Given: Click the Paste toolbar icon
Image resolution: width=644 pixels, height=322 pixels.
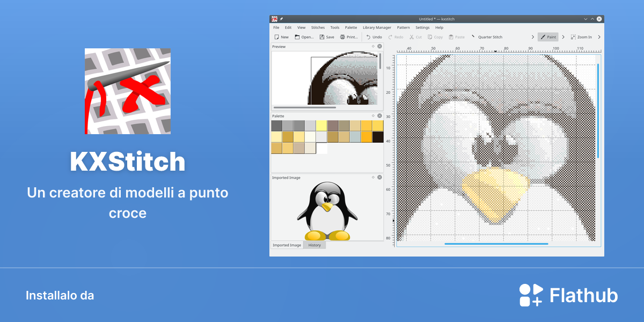Looking at the screenshot, I should pos(451,37).
